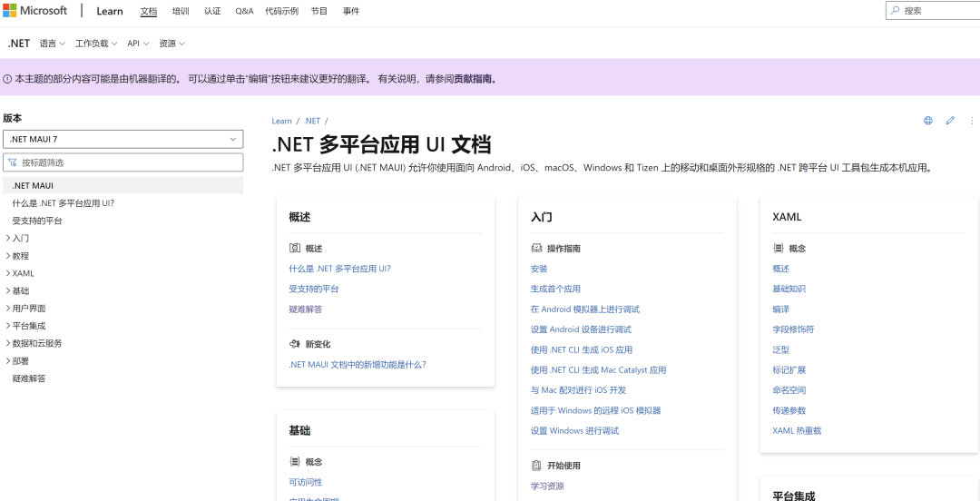
Task: Open the 贡献指南 link in banner
Action: [x=475, y=80]
